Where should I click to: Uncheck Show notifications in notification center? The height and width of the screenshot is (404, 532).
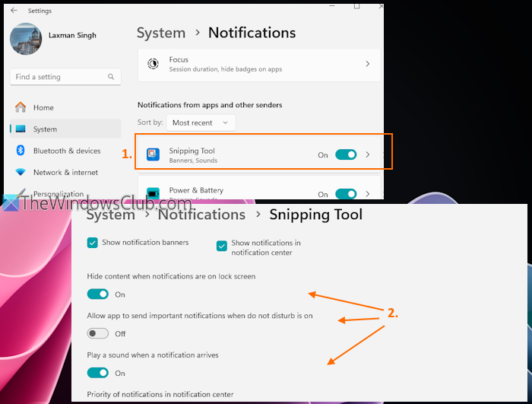(222, 246)
